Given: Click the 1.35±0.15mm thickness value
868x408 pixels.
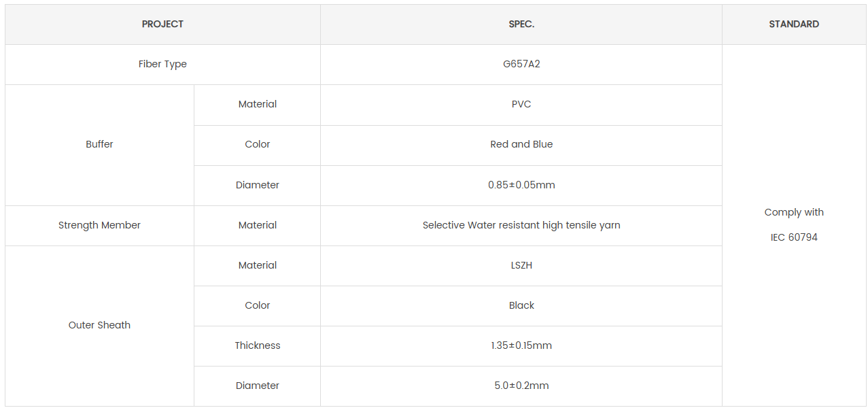Looking at the screenshot, I should pyautogui.click(x=521, y=345).
